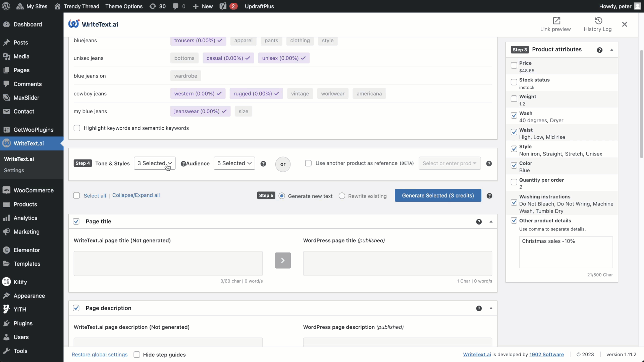Open the History Log icon

598,20
